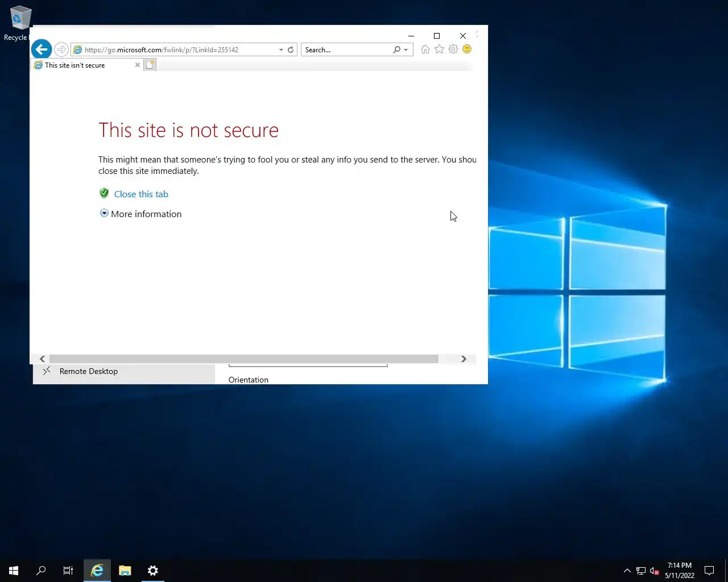Image resolution: width=728 pixels, height=582 pixels.
Task: Open the Action Center notification icon
Action: click(x=709, y=571)
